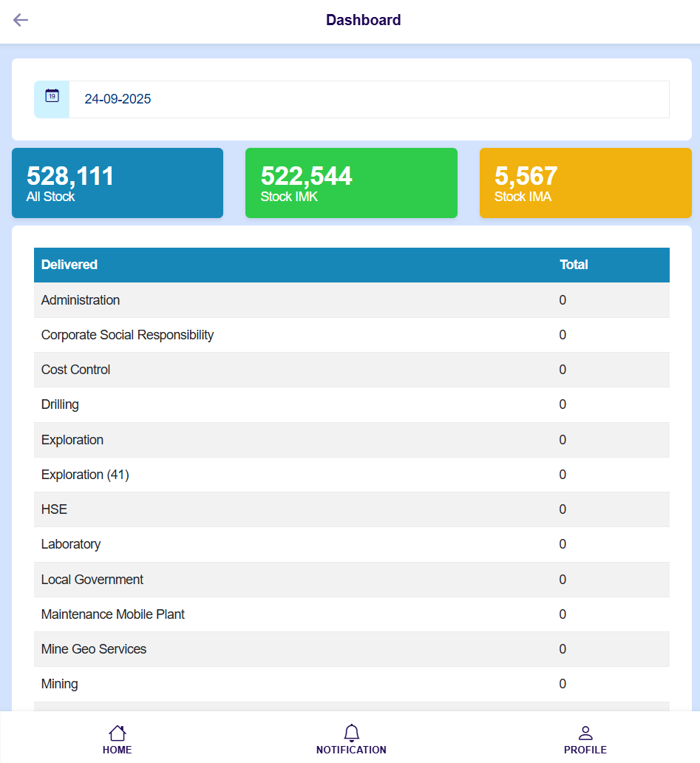Open notifications via the bell icon
This screenshot has width=700, height=763.
pos(351,733)
